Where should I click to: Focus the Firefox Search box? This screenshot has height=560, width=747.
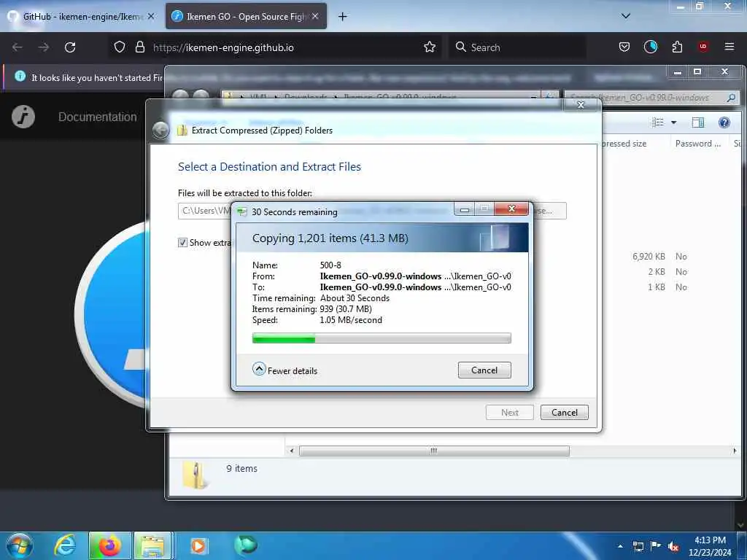pyautogui.click(x=517, y=47)
